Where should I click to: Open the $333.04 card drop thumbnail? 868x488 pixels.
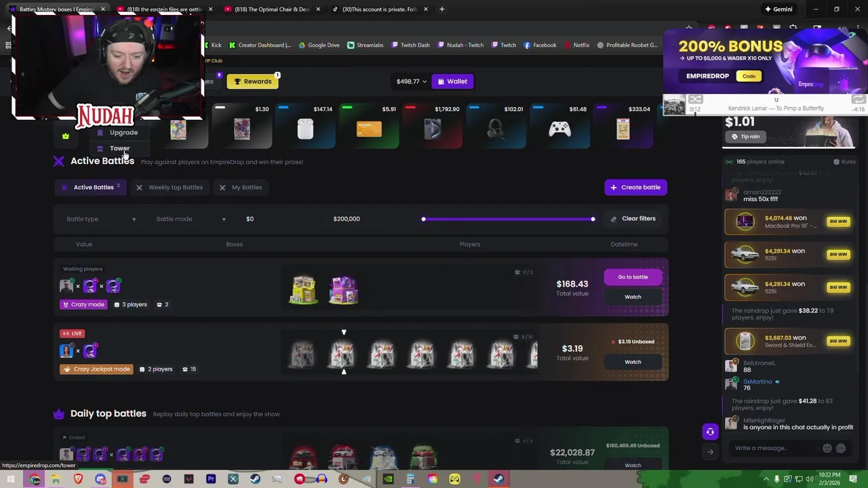pos(623,126)
